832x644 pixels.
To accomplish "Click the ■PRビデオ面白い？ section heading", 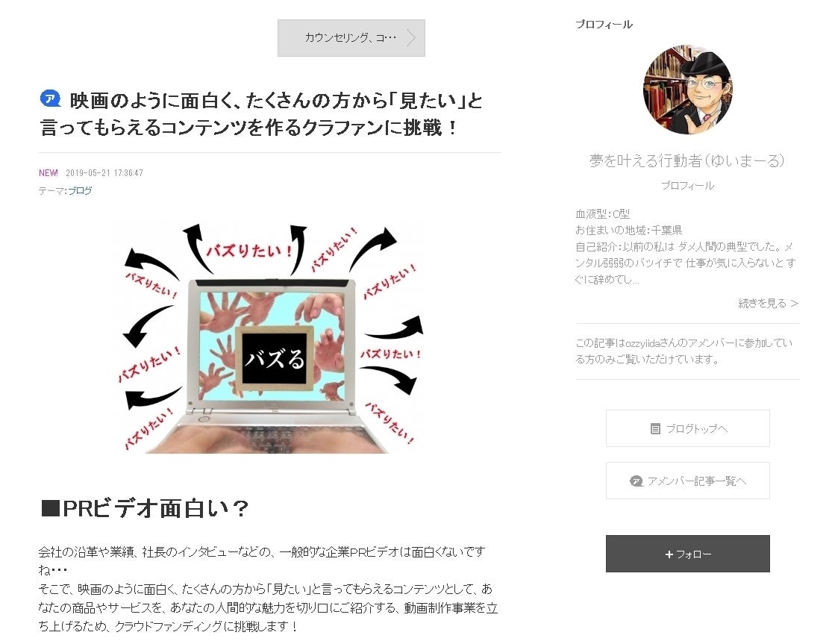I will coord(144,508).
